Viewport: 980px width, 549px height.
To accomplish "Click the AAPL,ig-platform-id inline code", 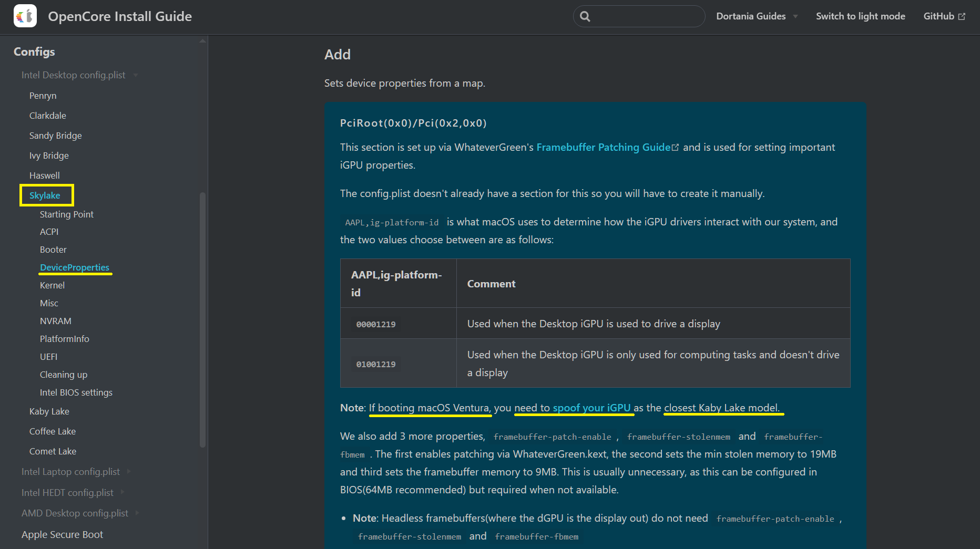I will point(392,223).
